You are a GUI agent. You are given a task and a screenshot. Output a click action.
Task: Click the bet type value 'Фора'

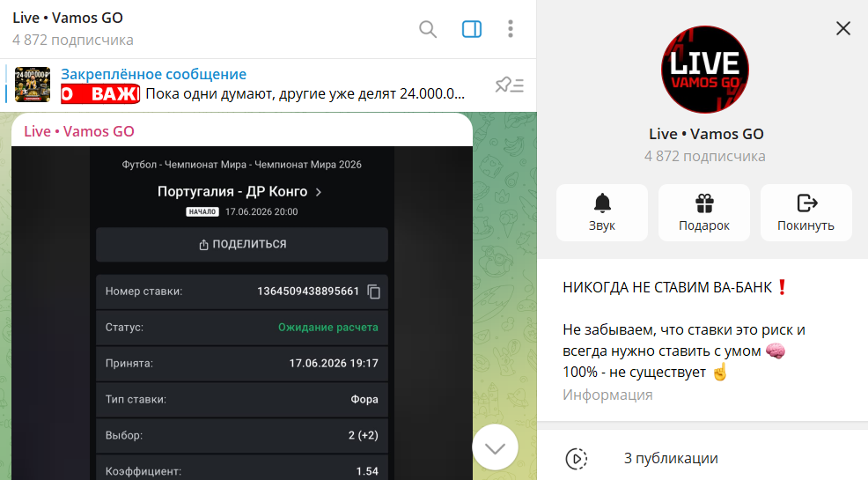pyautogui.click(x=364, y=399)
